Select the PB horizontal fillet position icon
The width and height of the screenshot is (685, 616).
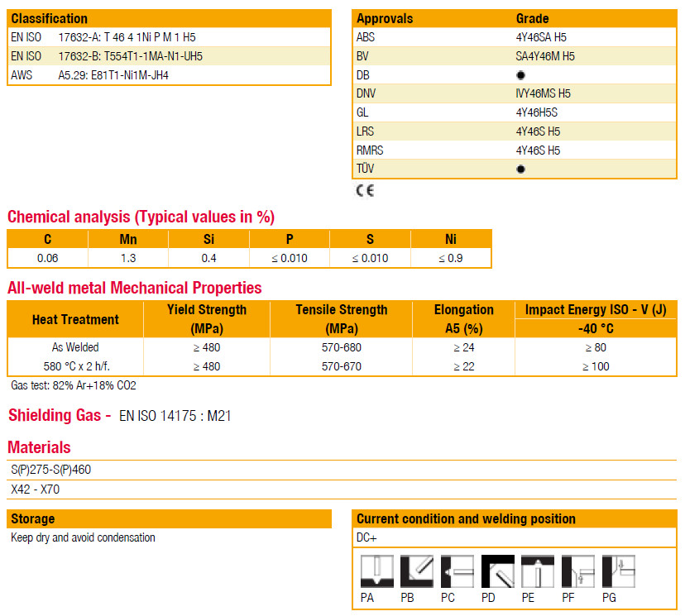[x=416, y=571]
